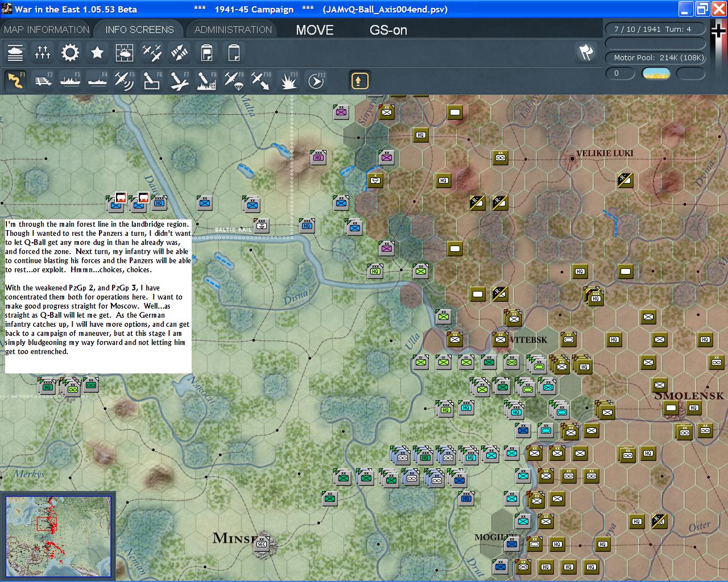Click the Merkys river label

click(29, 474)
